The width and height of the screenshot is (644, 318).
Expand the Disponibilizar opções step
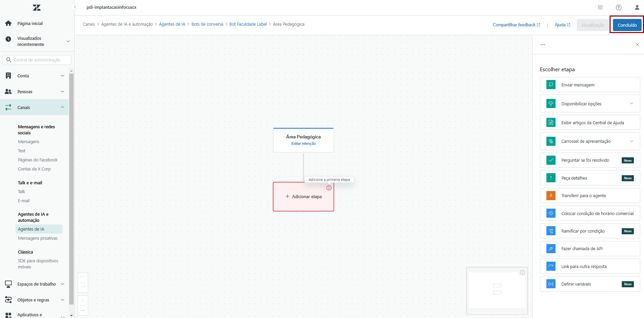(x=632, y=104)
